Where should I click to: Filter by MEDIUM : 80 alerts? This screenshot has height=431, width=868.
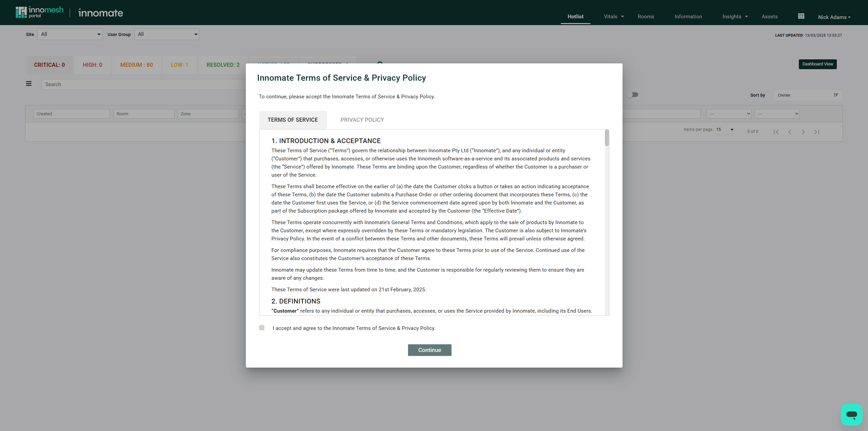pyautogui.click(x=137, y=65)
